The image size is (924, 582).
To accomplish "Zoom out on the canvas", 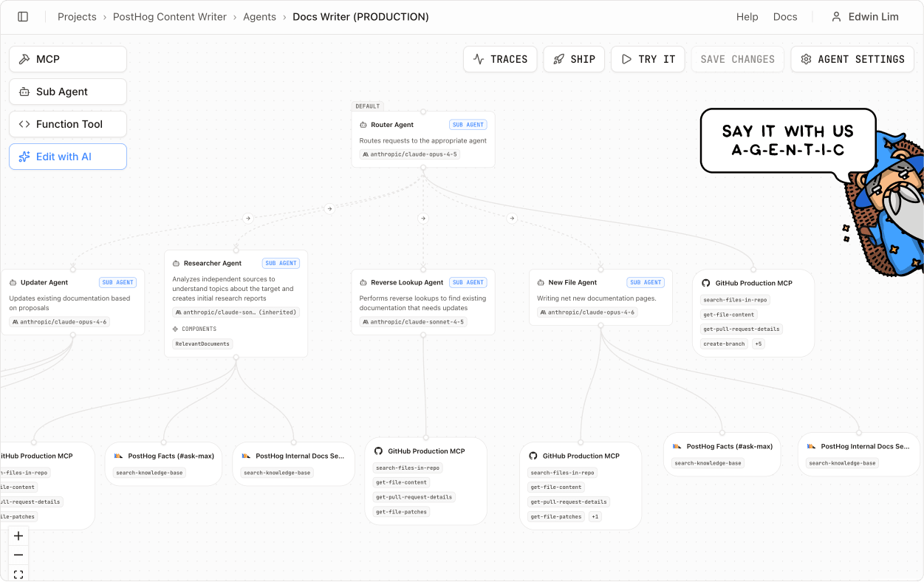I will click(18, 555).
